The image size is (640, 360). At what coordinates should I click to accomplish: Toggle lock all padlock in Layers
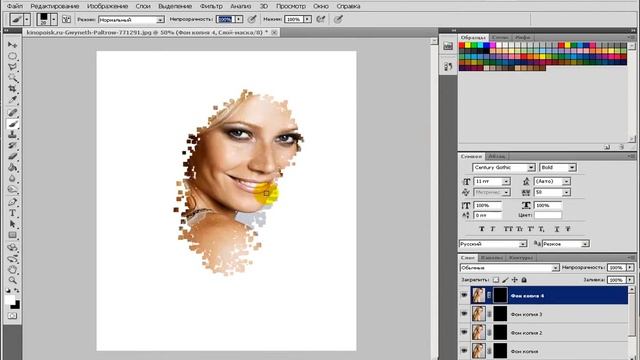click(x=524, y=280)
